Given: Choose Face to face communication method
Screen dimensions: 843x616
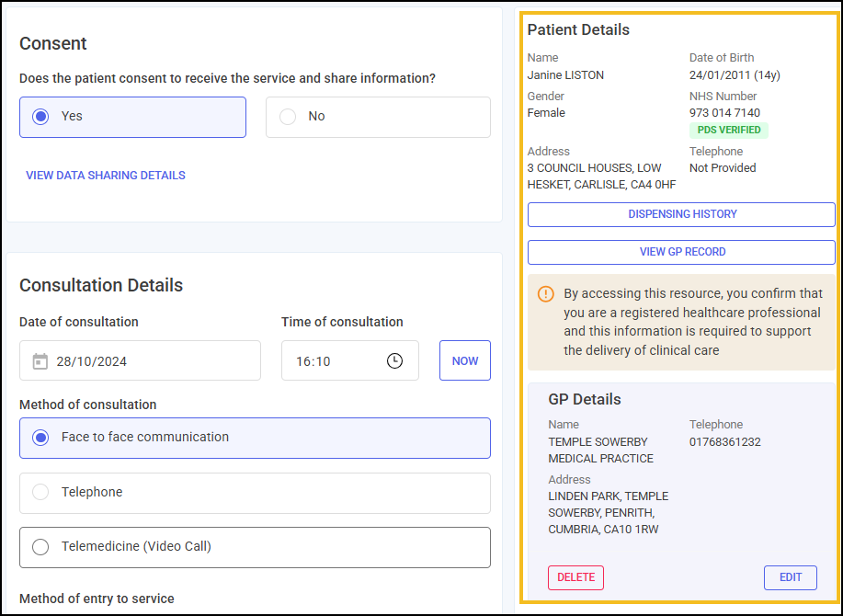Looking at the screenshot, I should tap(255, 438).
